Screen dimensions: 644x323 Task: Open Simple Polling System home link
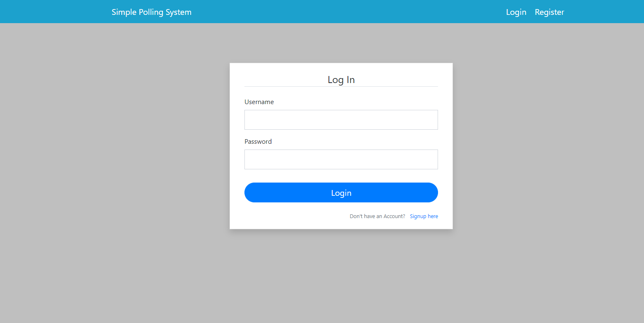tap(151, 12)
